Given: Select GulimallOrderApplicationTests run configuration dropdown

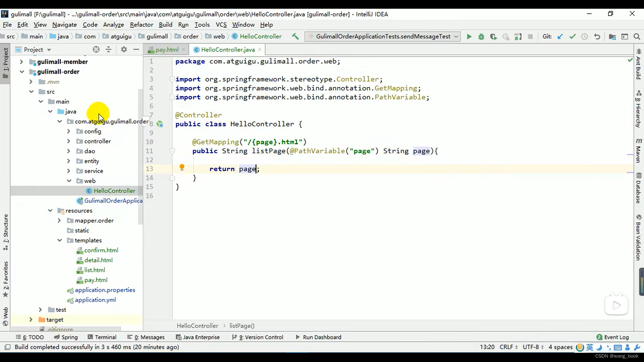Looking at the screenshot, I should (383, 36).
